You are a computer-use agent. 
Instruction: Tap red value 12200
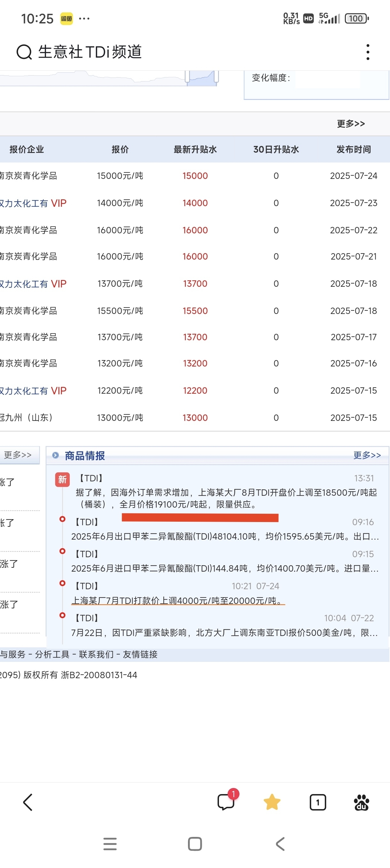coord(195,390)
